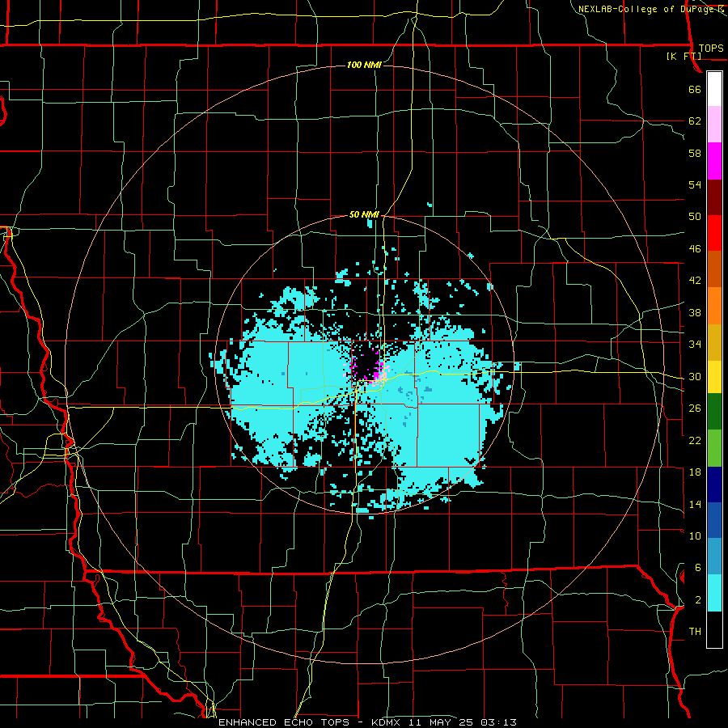Select the cyan legend swatch near 2

(x=714, y=593)
